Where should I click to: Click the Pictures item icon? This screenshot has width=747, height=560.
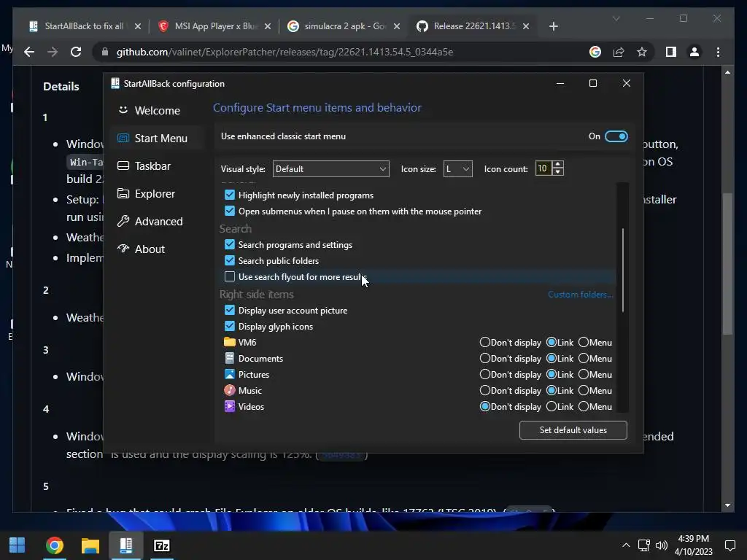point(230,374)
